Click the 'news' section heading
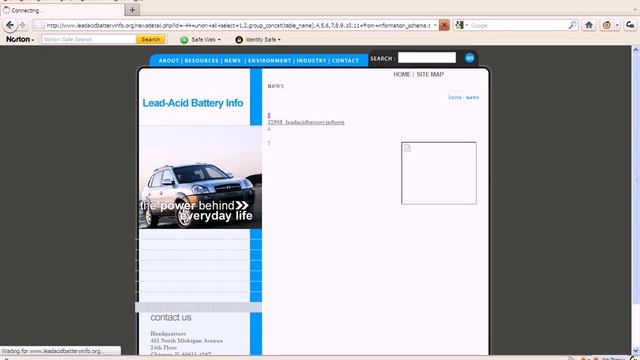Screen dimensions: 640x360 point(276,86)
